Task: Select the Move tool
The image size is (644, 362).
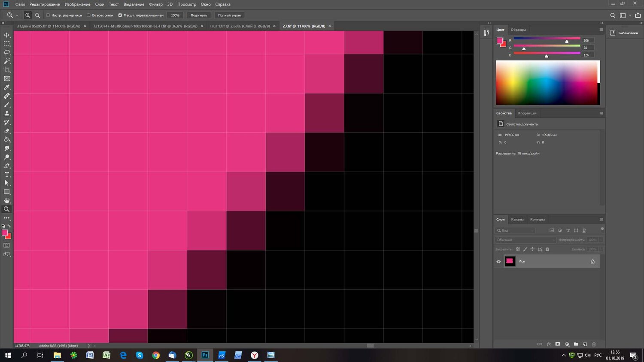Action: pos(7,35)
